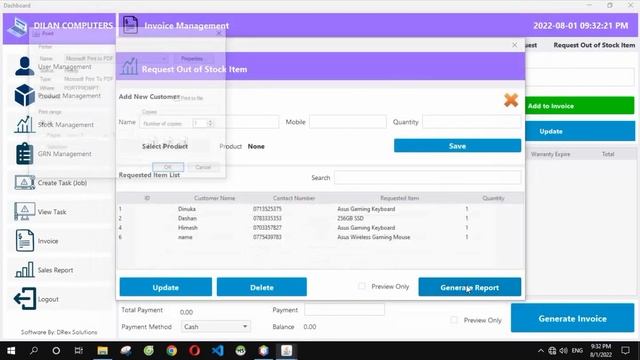This screenshot has width=640, height=360.
Task: Open View Task in sidebar
Action: 60,212
